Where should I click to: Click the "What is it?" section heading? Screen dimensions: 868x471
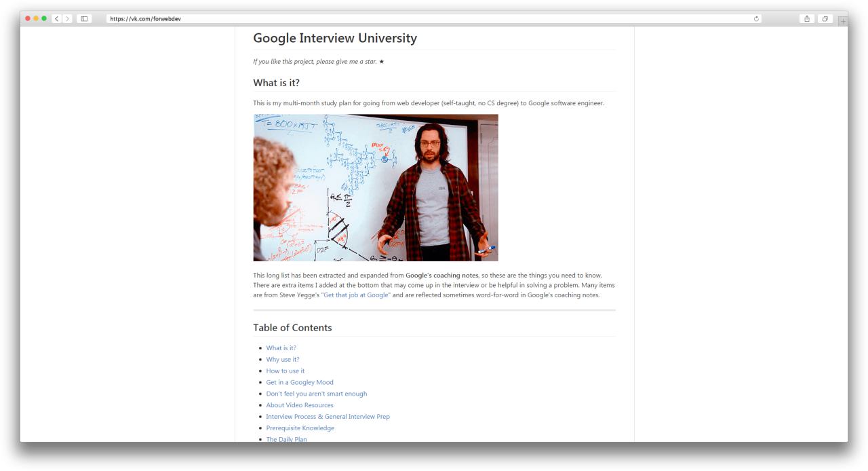click(276, 83)
